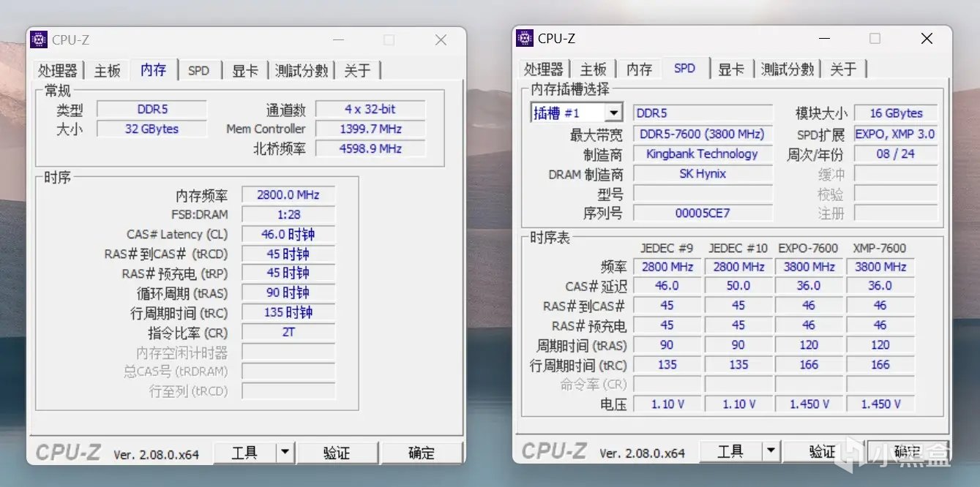The height and width of the screenshot is (487, 980).
Task: Click FSB:DRAM 1:28 value
Action: (x=288, y=214)
